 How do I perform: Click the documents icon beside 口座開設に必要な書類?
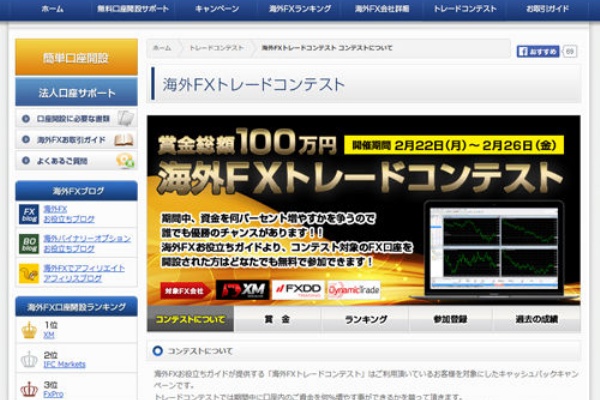(126, 118)
